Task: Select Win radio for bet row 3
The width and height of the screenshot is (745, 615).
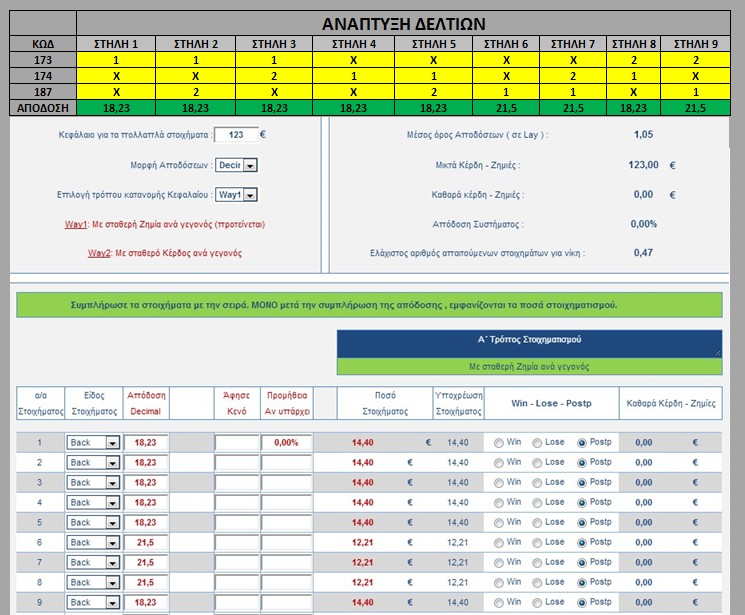Action: (x=498, y=483)
